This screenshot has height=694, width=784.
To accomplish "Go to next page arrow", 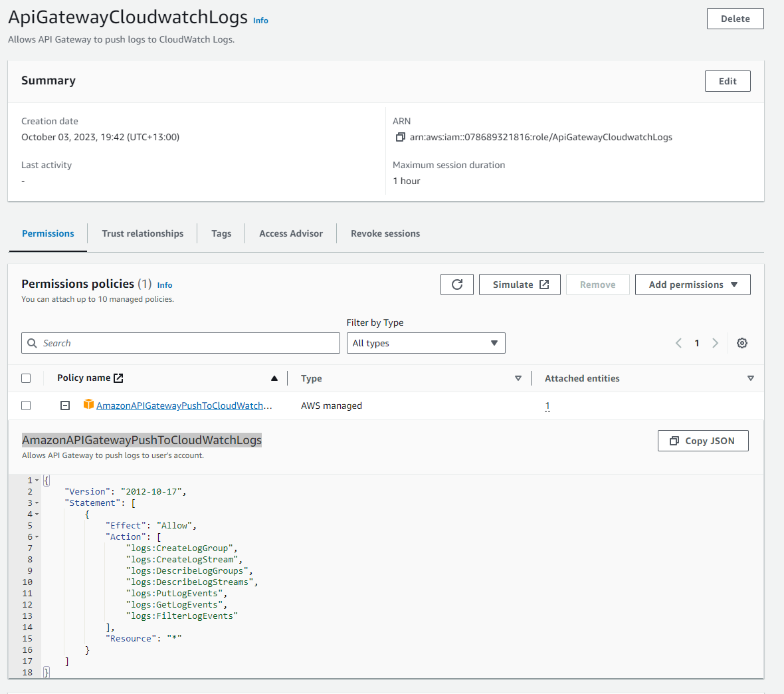I will (x=715, y=343).
